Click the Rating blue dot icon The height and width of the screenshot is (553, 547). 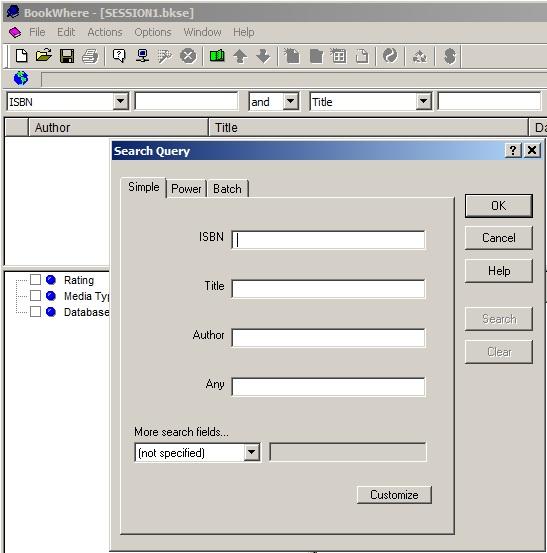(51, 280)
